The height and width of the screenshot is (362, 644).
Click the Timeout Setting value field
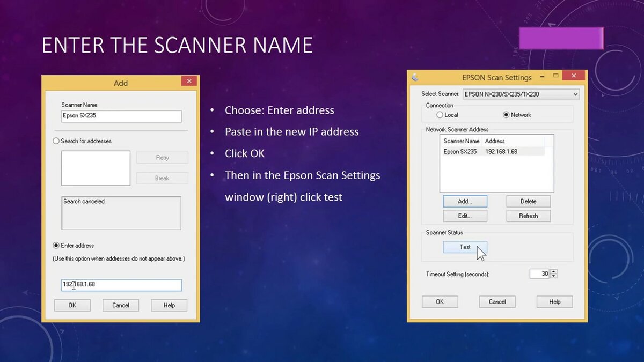[x=540, y=274]
